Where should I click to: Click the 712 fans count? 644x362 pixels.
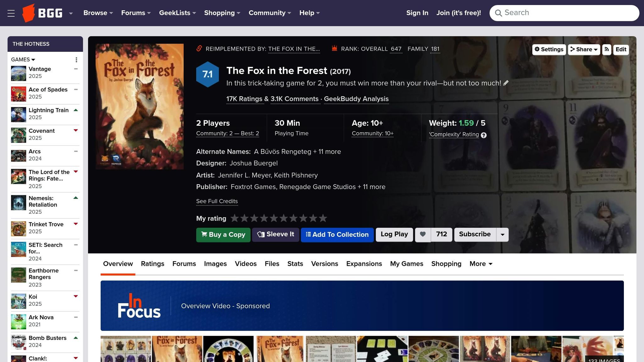point(441,234)
